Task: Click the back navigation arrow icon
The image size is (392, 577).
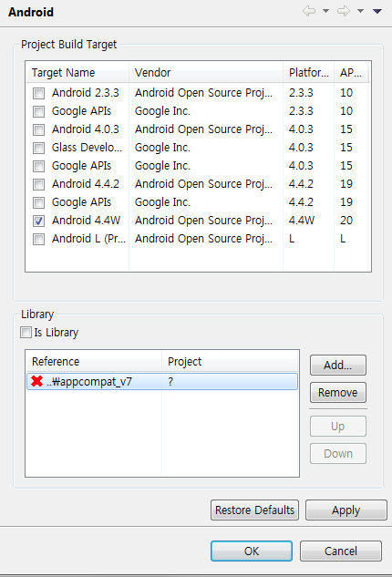Action: tap(309, 12)
